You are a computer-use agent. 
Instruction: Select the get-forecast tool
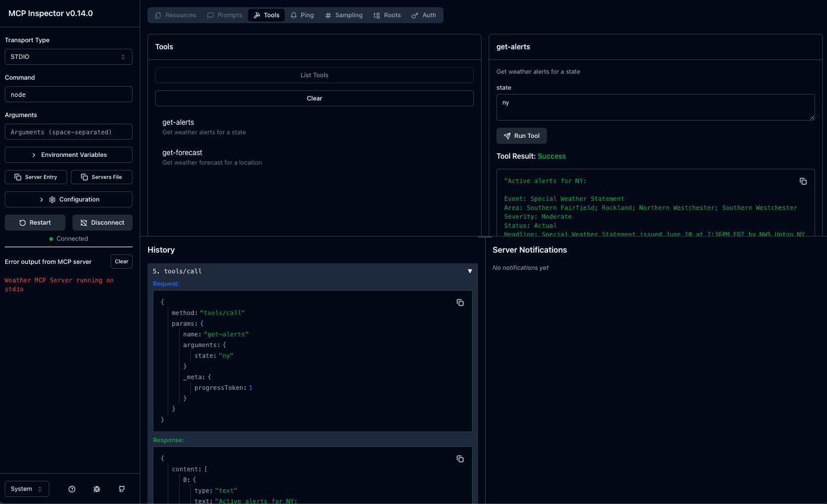[x=315, y=157]
